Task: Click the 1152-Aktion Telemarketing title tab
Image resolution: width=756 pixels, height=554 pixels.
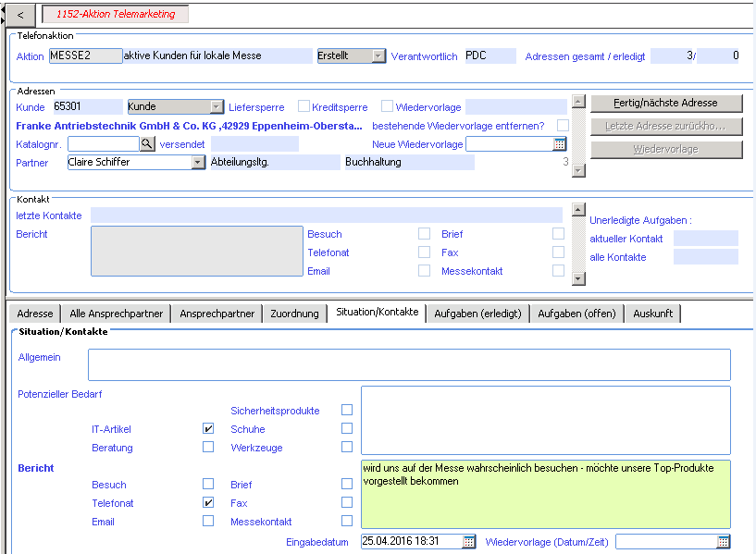Action: click(116, 14)
